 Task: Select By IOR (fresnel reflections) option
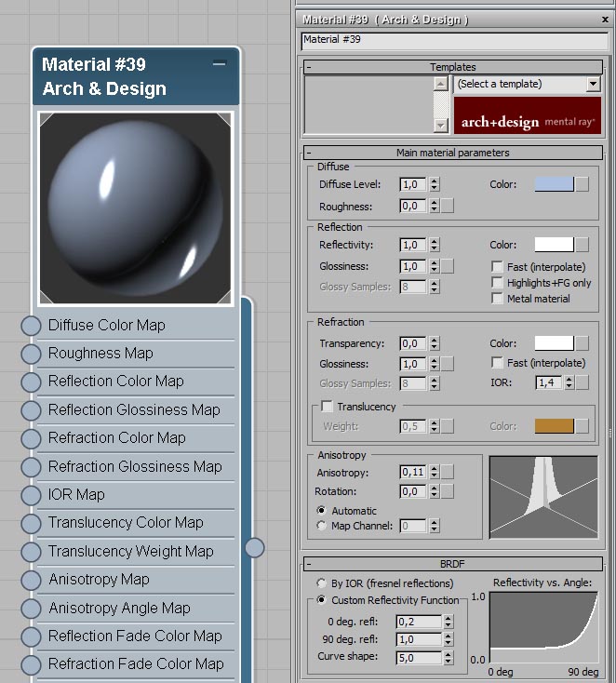pos(322,583)
